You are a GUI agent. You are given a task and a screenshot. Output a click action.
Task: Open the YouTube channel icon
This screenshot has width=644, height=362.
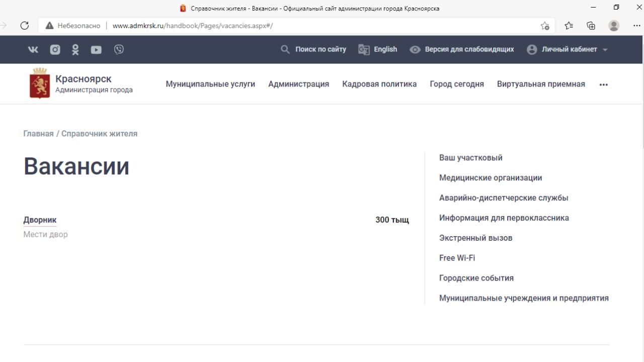pyautogui.click(x=96, y=49)
